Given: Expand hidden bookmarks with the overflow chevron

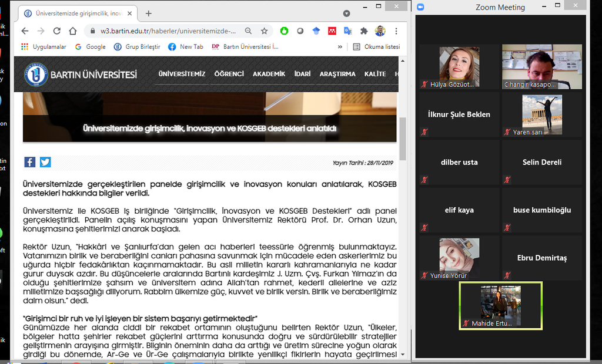Looking at the screenshot, I should click(x=340, y=46).
